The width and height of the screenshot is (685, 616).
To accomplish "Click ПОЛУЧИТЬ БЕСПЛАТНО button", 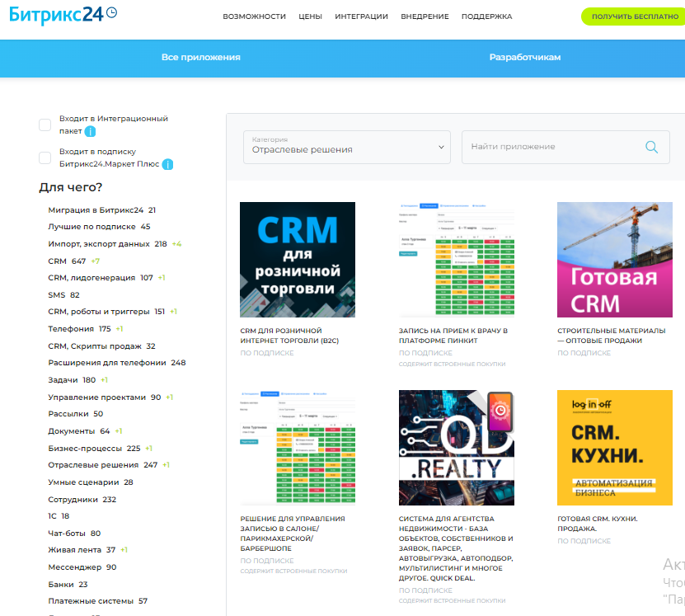I will point(633,16).
